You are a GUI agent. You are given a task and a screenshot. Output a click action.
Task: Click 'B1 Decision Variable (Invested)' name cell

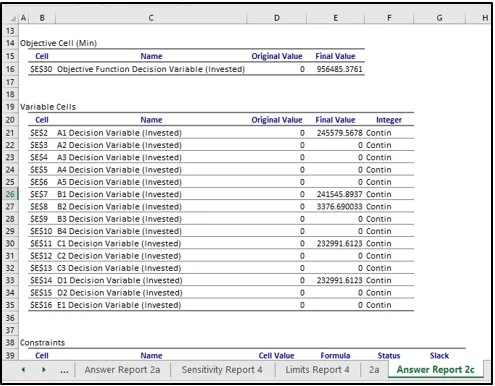[x=119, y=194]
